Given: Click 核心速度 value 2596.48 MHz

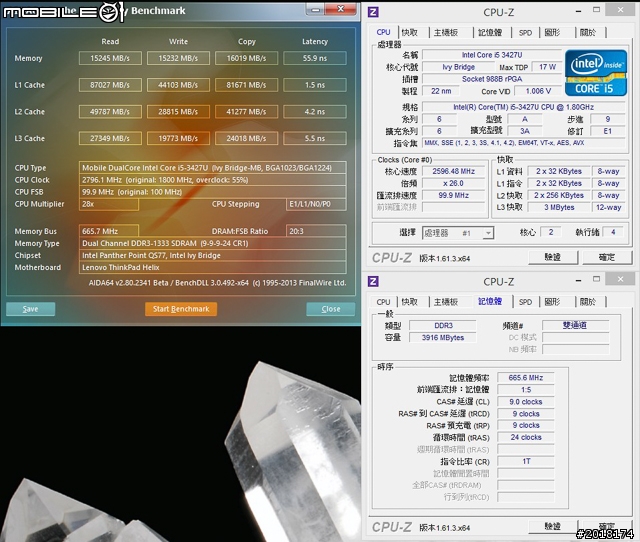Looking at the screenshot, I should pyautogui.click(x=454, y=171).
